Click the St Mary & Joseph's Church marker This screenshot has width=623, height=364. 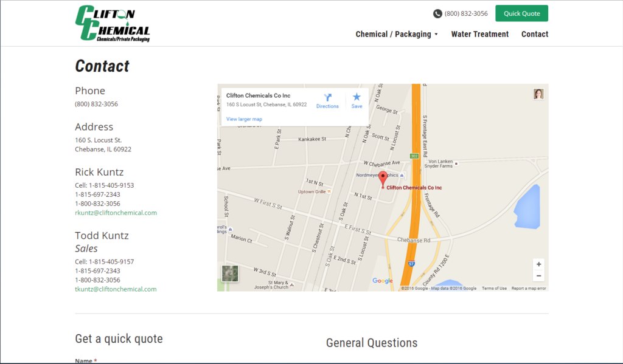coord(292,284)
